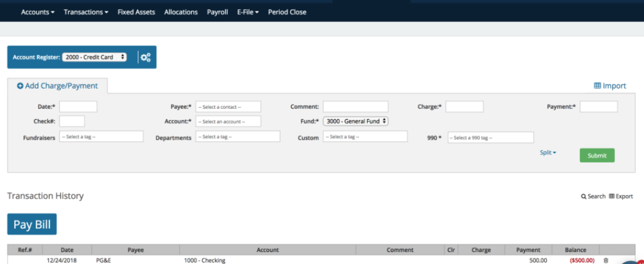
Task: Change the Fund dropdown from General Fund
Action: 355,121
